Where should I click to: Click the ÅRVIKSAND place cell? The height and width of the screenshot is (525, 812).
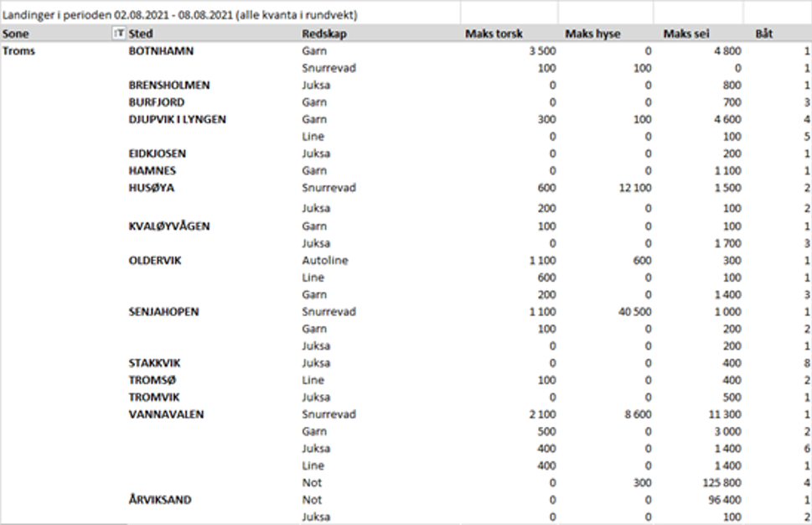[160, 500]
